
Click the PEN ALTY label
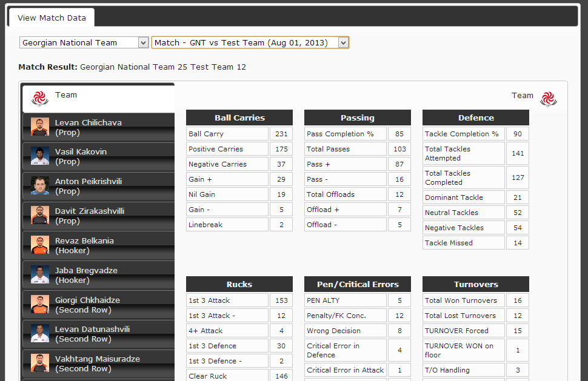pos(323,300)
